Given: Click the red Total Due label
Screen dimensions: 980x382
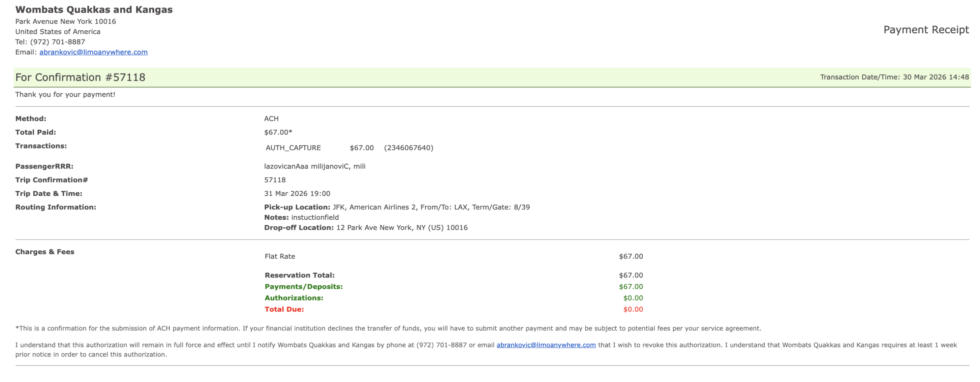Looking at the screenshot, I should pos(284,309).
